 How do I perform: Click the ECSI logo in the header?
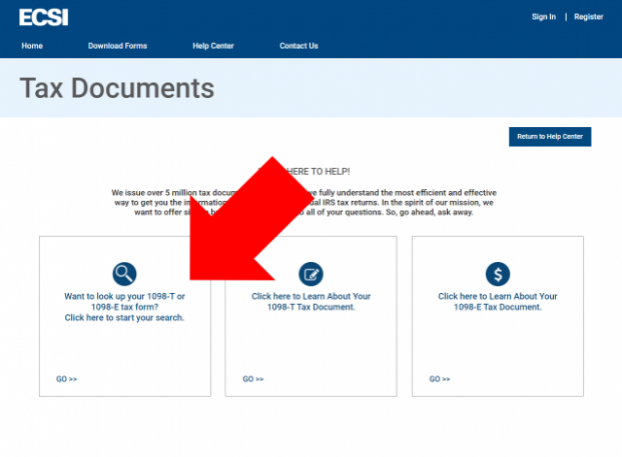44,16
